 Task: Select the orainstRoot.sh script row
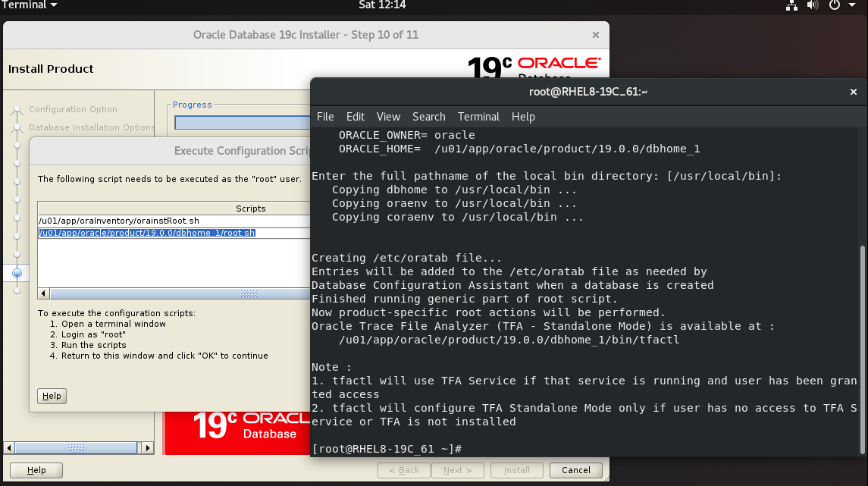[x=174, y=221]
